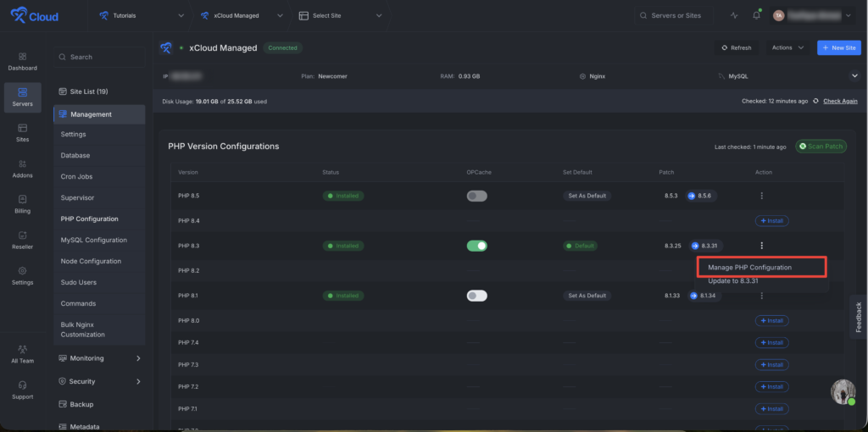Expand the Monitoring section

click(x=100, y=358)
